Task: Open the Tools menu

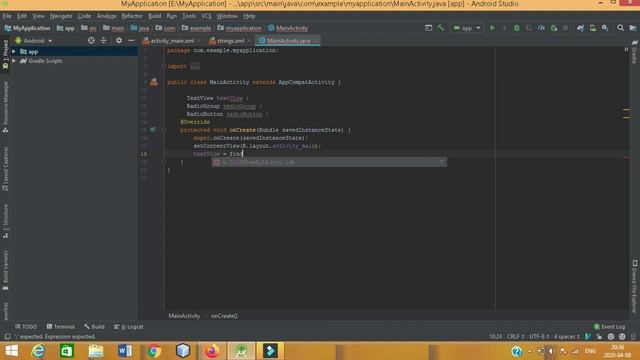Action: [189, 16]
